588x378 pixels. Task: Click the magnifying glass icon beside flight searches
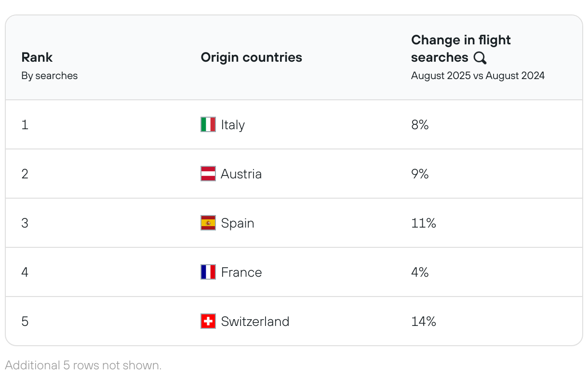click(x=480, y=58)
